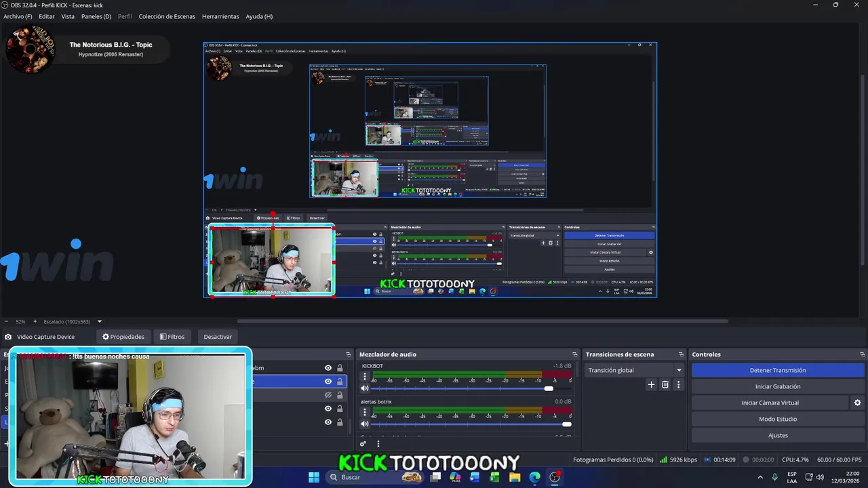
Task: Open audio mixer bottom options menu
Action: tap(378, 444)
